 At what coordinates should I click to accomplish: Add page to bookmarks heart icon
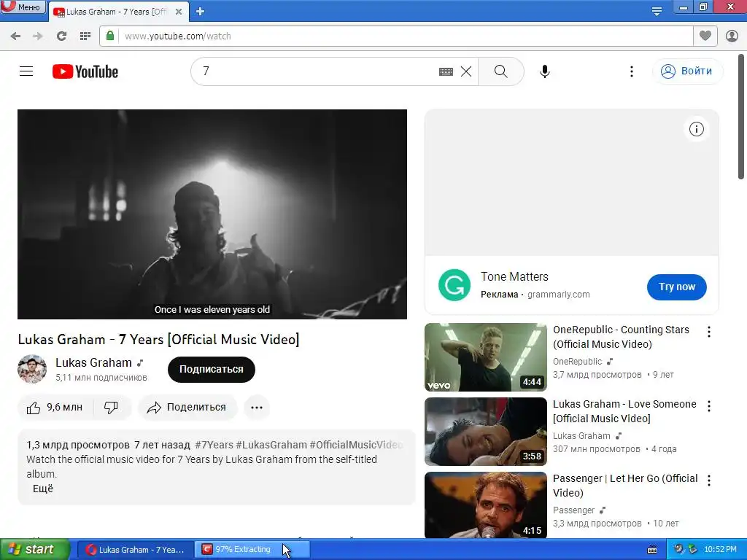click(705, 36)
